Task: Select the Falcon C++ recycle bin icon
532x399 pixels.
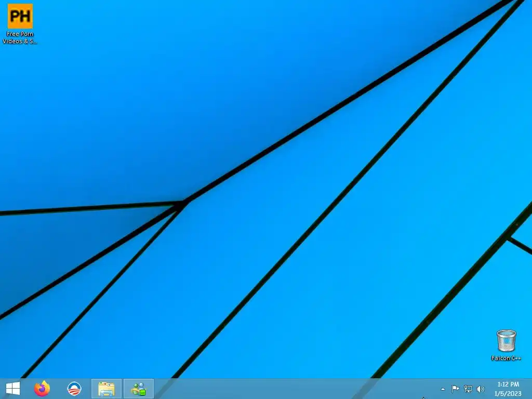Action: pyautogui.click(x=506, y=340)
